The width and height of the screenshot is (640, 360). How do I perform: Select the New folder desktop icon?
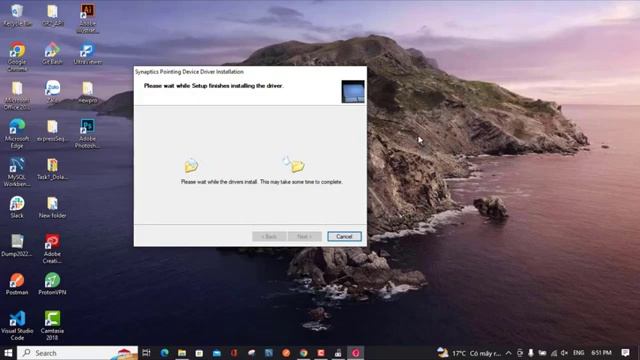coord(52,207)
